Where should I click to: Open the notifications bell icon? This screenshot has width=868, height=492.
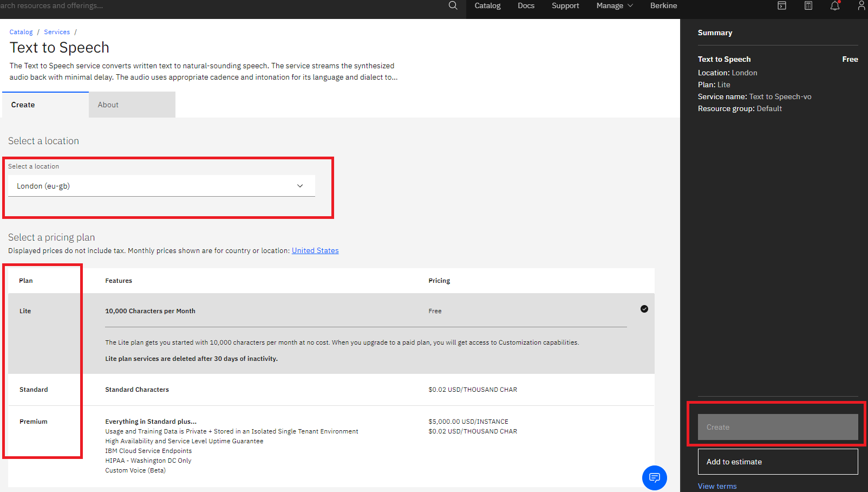pos(835,5)
